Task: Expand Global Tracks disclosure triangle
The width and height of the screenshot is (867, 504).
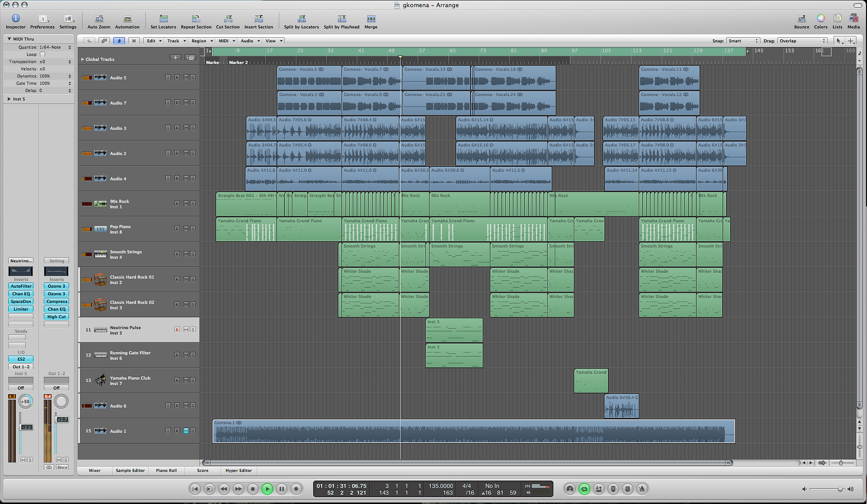Action: pos(83,59)
